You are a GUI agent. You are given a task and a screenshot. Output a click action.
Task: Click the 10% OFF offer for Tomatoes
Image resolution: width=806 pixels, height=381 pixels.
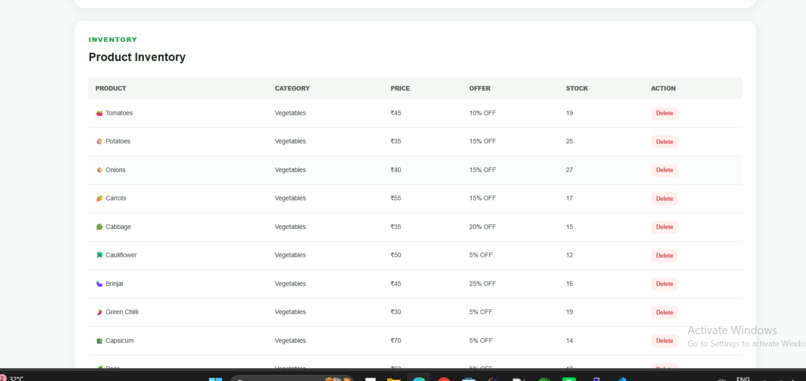point(482,113)
